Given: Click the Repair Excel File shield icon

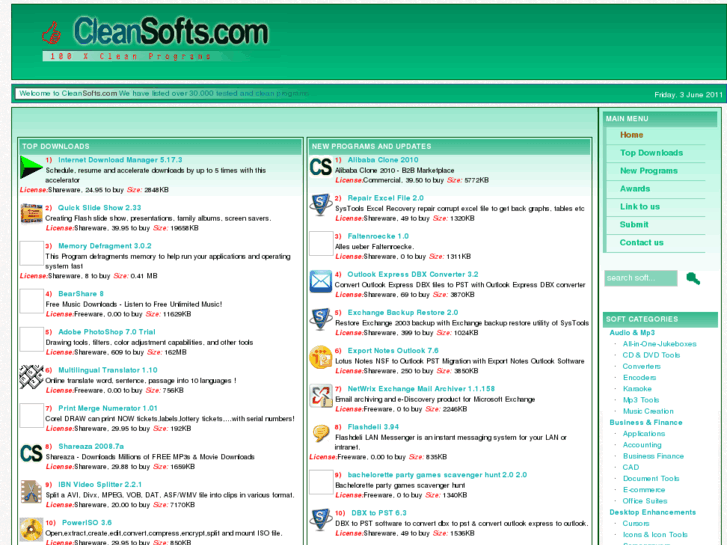Looking at the screenshot, I should point(321,205).
